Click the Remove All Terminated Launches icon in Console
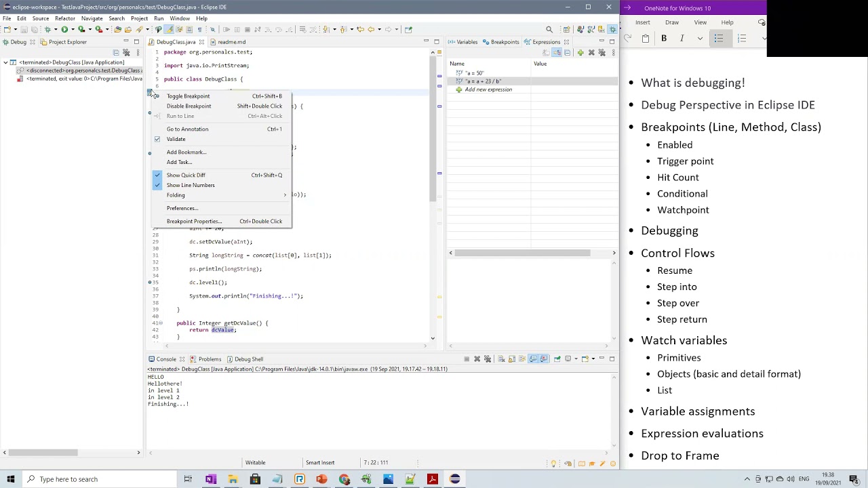Viewport: 868px width, 488px height. click(x=488, y=359)
